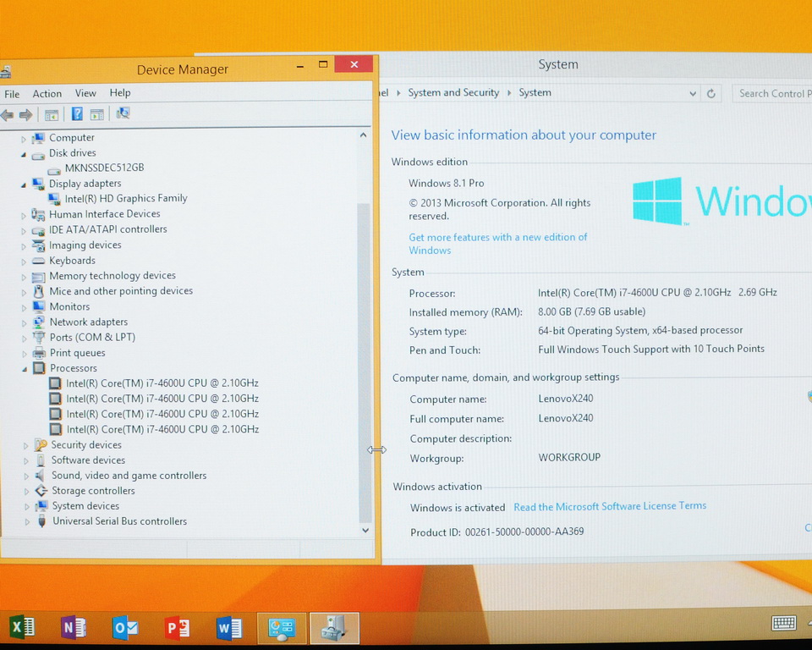This screenshot has width=812, height=650.
Task: Select the last Intel Core i7-4600U processor entry
Action: 162,429
